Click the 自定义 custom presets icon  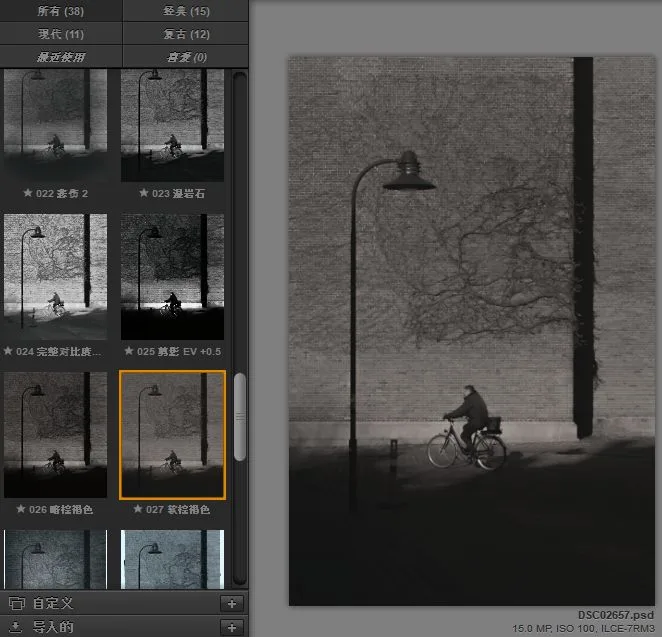(17, 603)
